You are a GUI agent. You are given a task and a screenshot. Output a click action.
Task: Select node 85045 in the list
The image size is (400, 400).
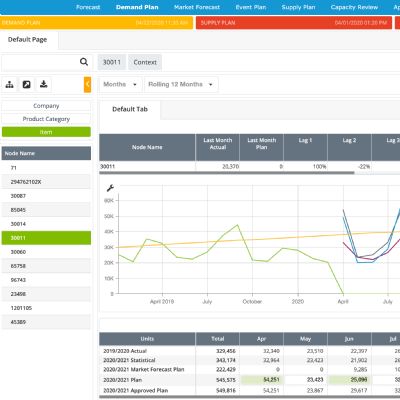pos(46,210)
